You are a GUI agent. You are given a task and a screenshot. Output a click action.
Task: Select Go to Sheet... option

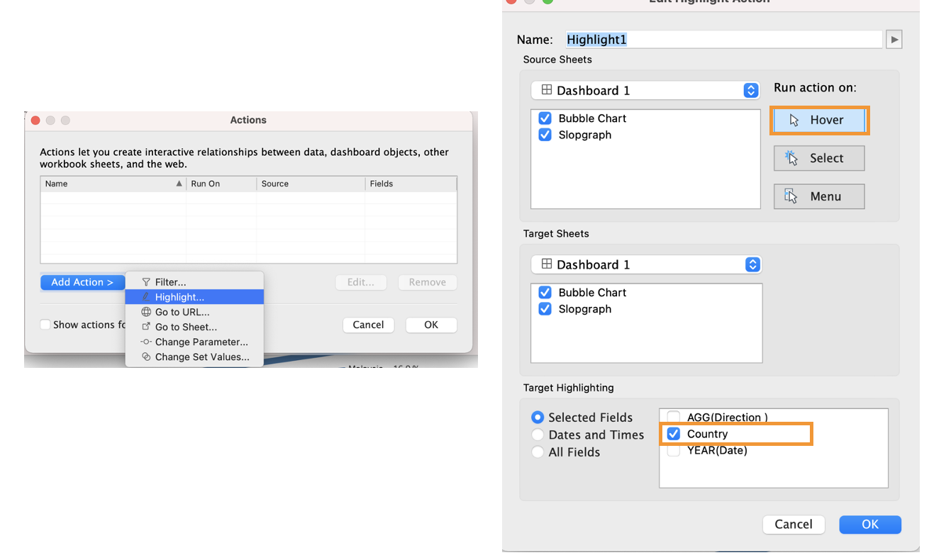(x=186, y=327)
